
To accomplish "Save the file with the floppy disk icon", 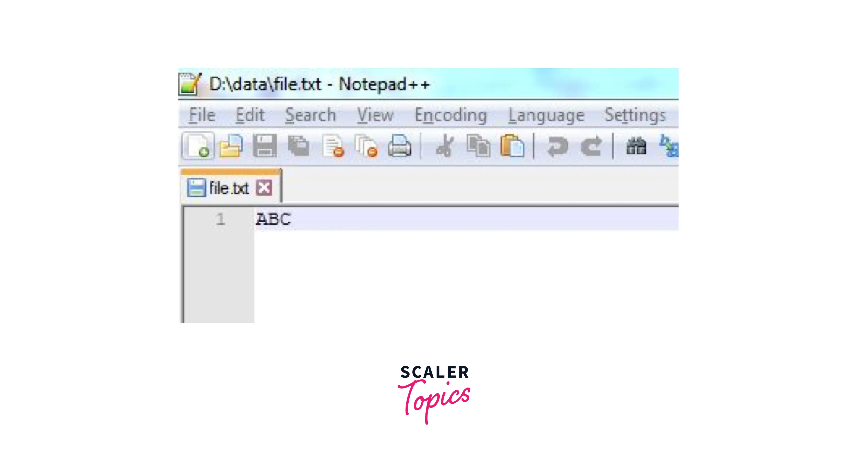I will [265, 145].
